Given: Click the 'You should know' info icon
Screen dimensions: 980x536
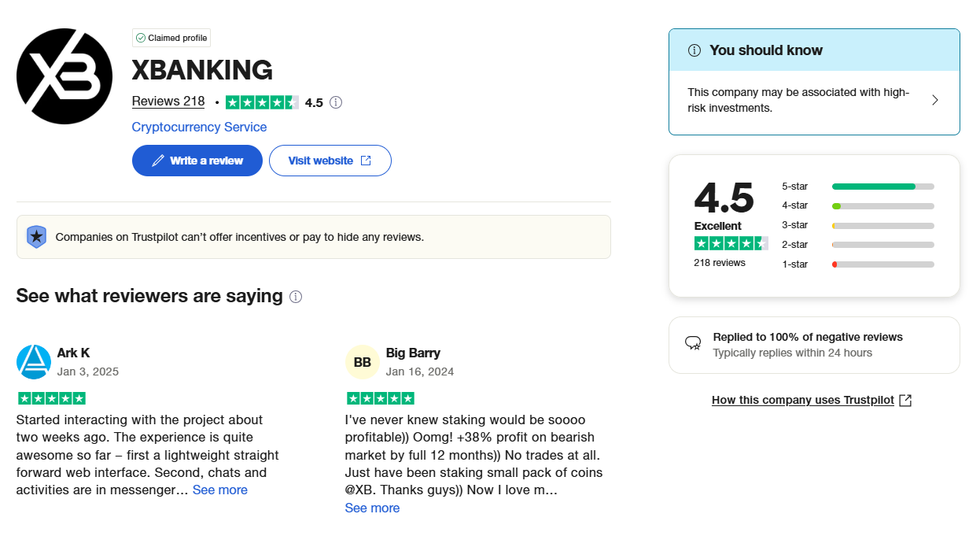Looking at the screenshot, I should coord(694,50).
